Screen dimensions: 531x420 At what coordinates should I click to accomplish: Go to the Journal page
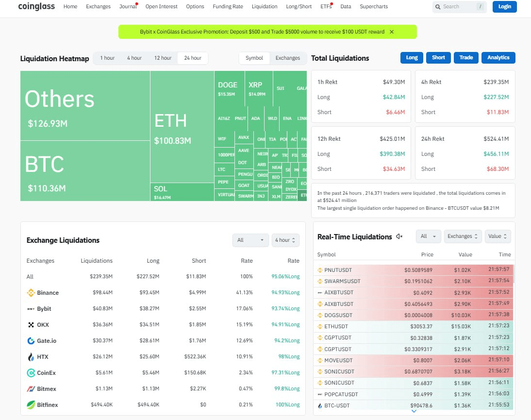point(128,6)
